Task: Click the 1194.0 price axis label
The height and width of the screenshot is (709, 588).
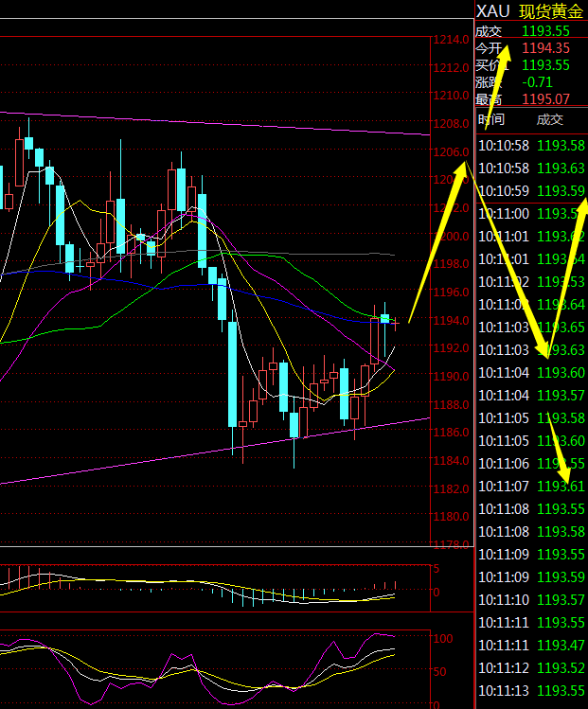Action: (x=451, y=320)
